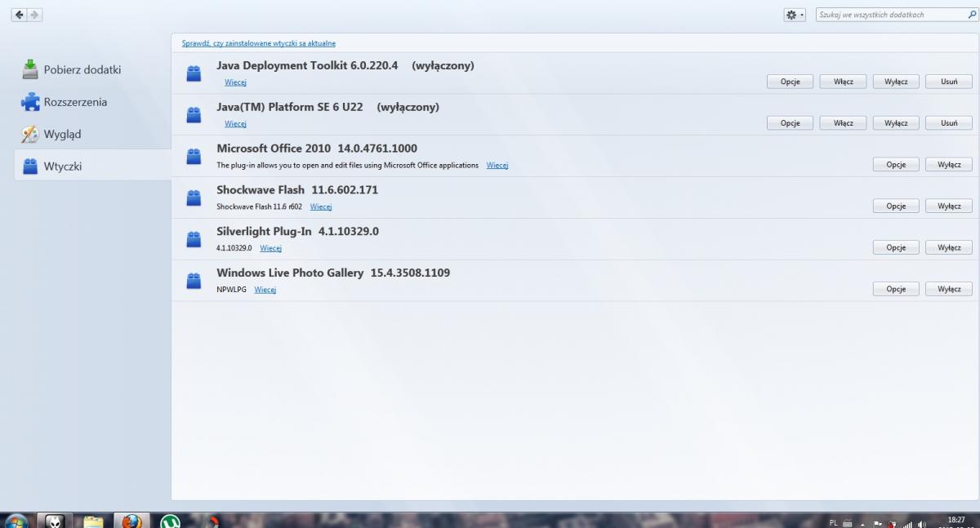Click the magnifying glass search icon

[x=971, y=15]
